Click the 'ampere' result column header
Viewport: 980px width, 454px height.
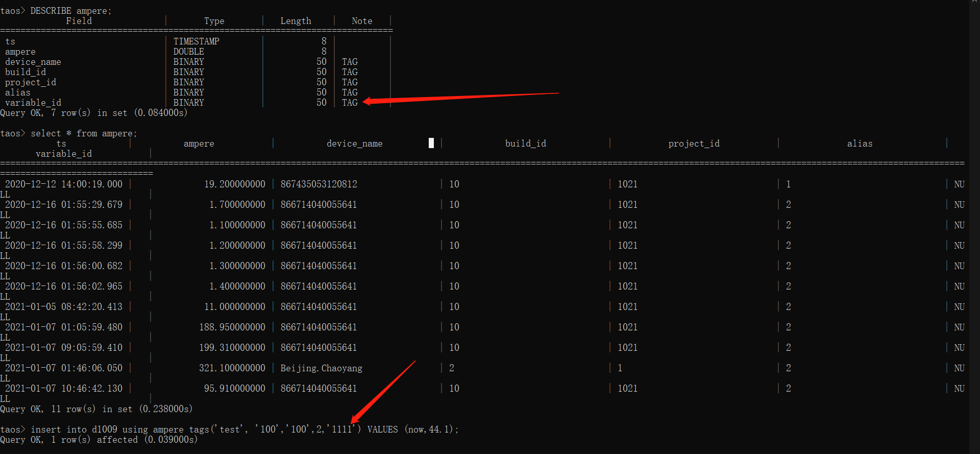pyautogui.click(x=199, y=144)
